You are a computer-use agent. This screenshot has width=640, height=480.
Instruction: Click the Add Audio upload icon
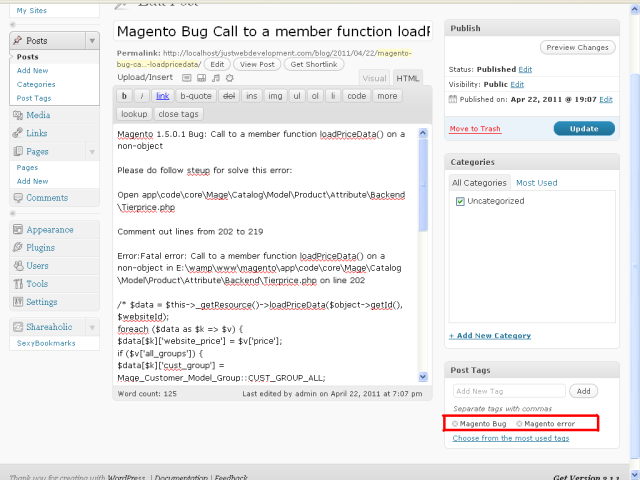click(216, 78)
